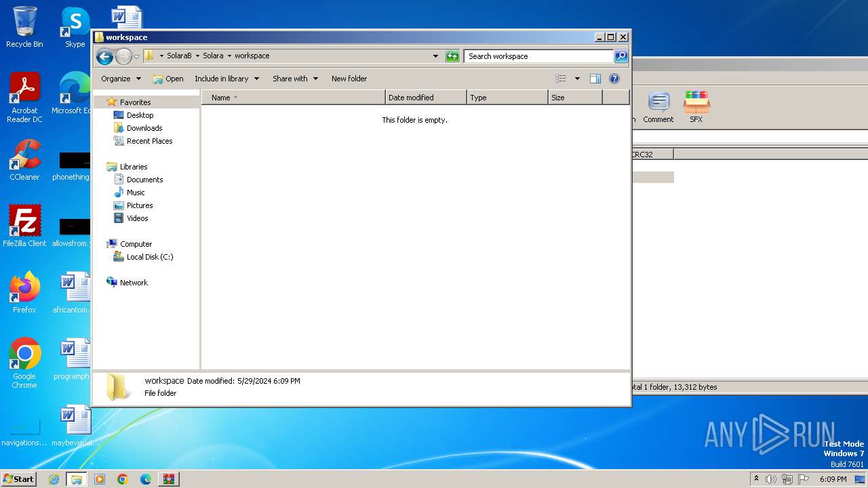Open the Music library

coord(136,192)
